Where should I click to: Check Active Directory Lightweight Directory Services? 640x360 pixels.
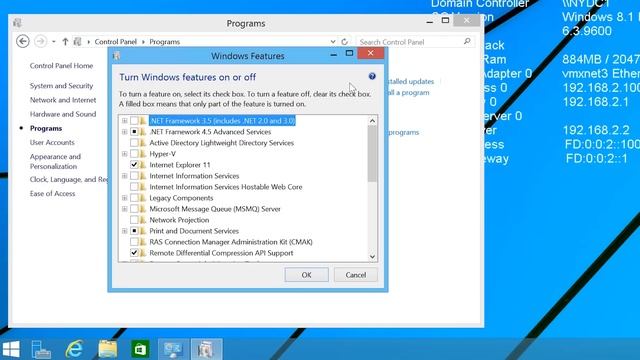tap(134, 143)
